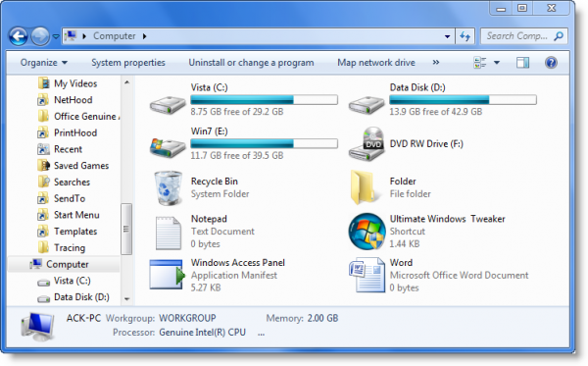588x366 pixels.
Task: Select the Word document icon
Action: coord(367,275)
